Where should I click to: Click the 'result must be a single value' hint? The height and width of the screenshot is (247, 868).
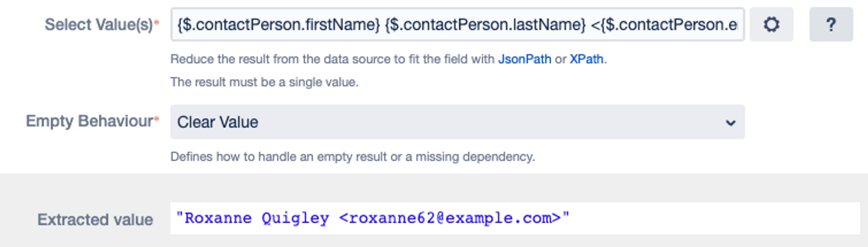click(x=264, y=82)
